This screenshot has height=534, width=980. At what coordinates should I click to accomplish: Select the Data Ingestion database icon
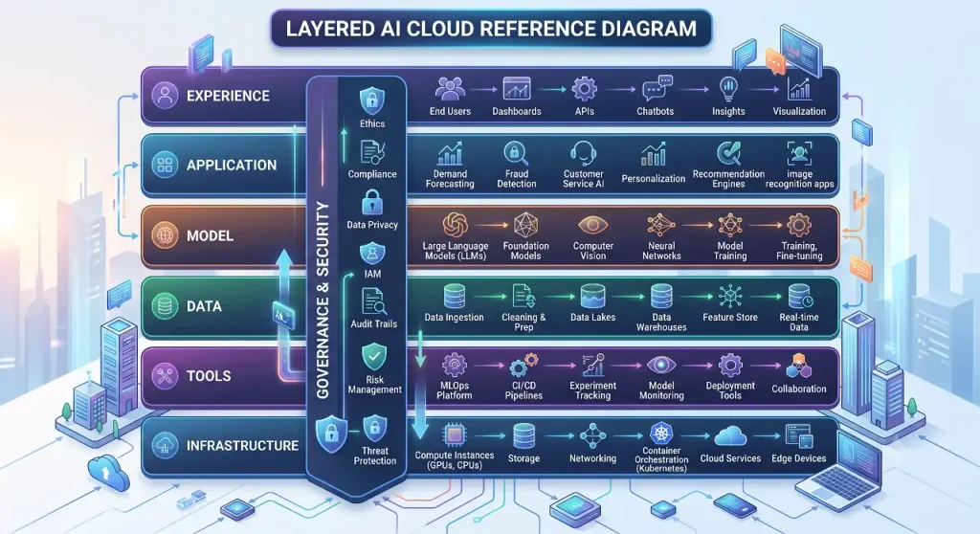[x=454, y=297]
